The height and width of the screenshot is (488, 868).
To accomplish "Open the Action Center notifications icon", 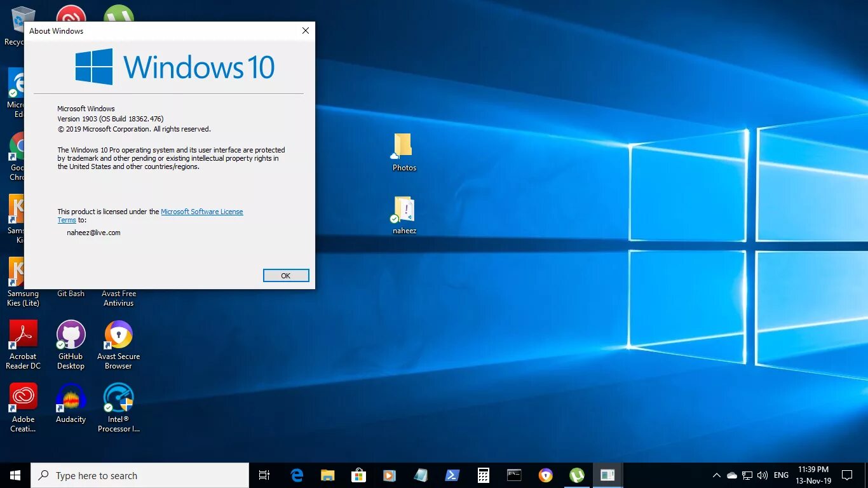I will tap(847, 475).
